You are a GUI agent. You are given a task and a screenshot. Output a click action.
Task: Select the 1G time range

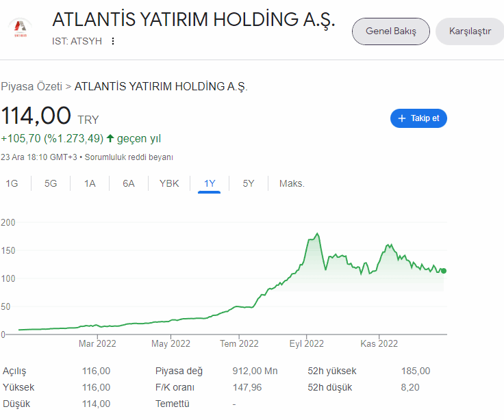(x=12, y=183)
